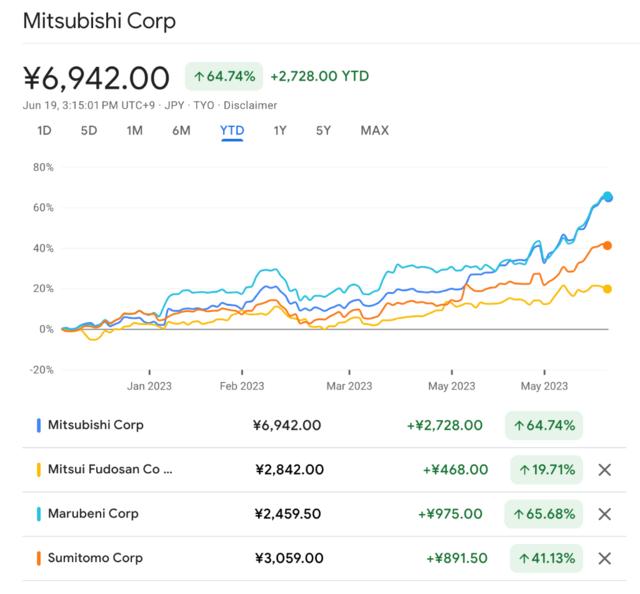
Task: Click the cyan Marubeni Corp color marker
Action: click(x=38, y=514)
